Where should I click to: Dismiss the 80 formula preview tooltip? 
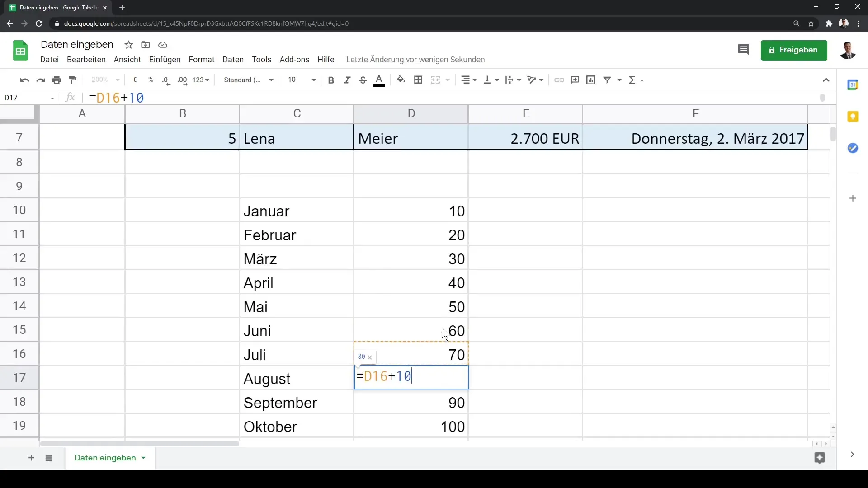370,357
